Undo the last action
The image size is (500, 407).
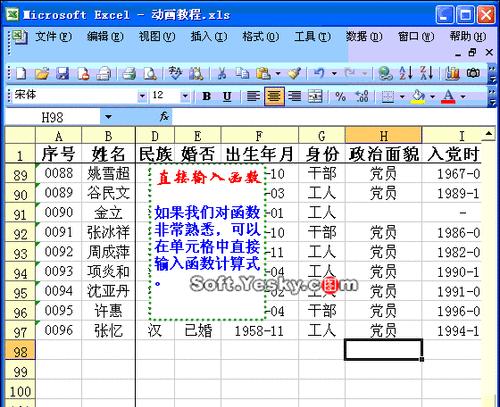[319, 73]
